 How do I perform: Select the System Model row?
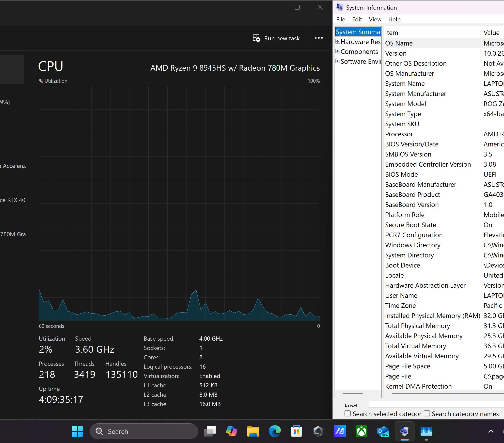pos(444,104)
